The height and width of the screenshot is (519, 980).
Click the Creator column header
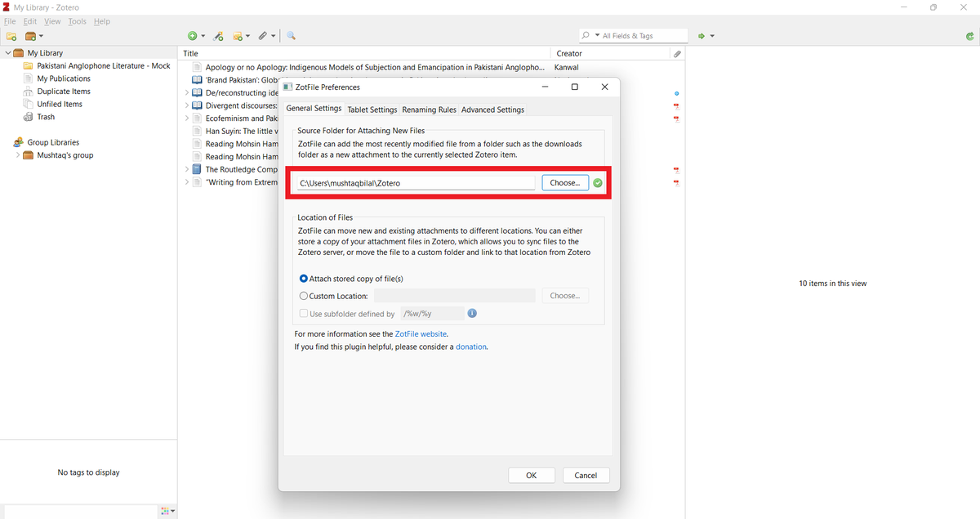(611, 53)
